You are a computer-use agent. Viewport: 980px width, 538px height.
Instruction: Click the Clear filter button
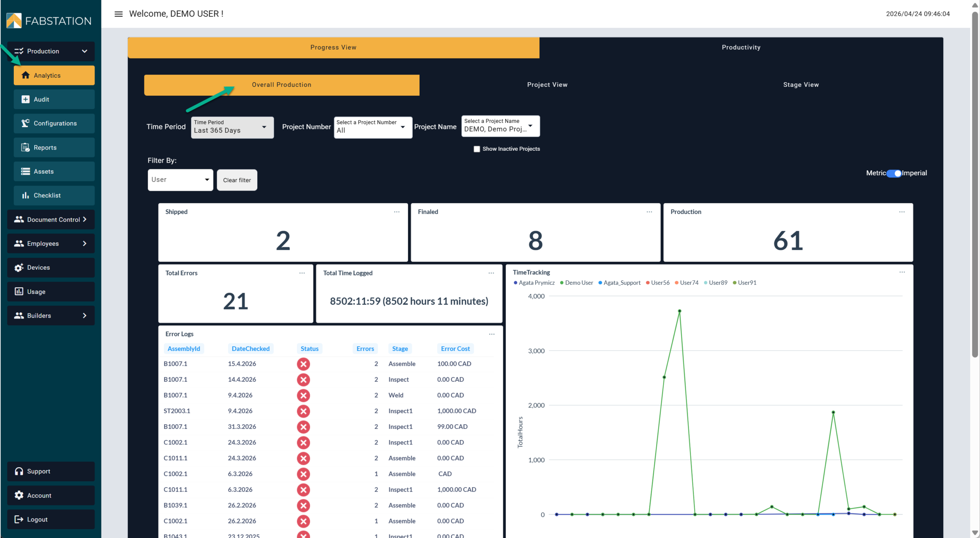[x=237, y=180]
